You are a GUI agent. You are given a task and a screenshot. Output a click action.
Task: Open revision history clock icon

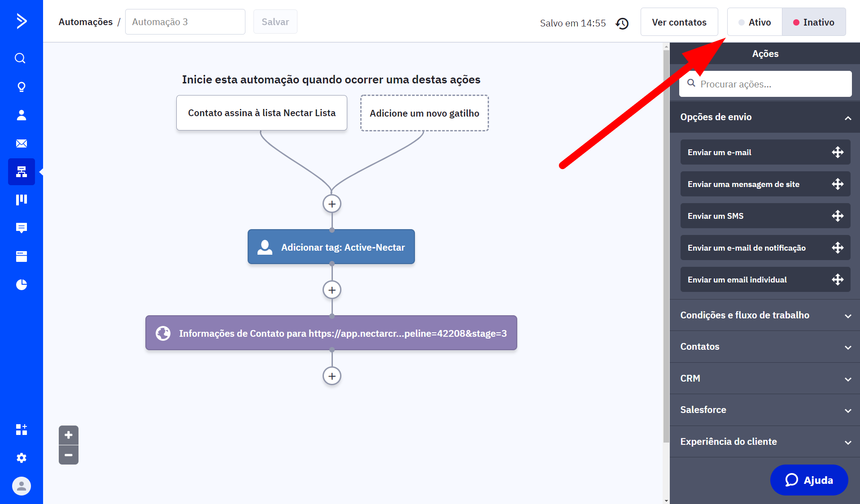coord(622,23)
